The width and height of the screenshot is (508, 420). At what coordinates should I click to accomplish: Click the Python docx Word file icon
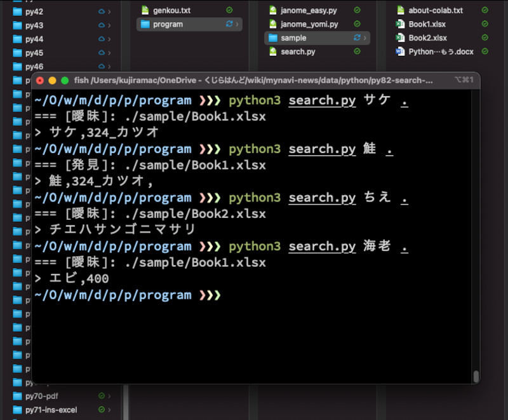coord(401,51)
